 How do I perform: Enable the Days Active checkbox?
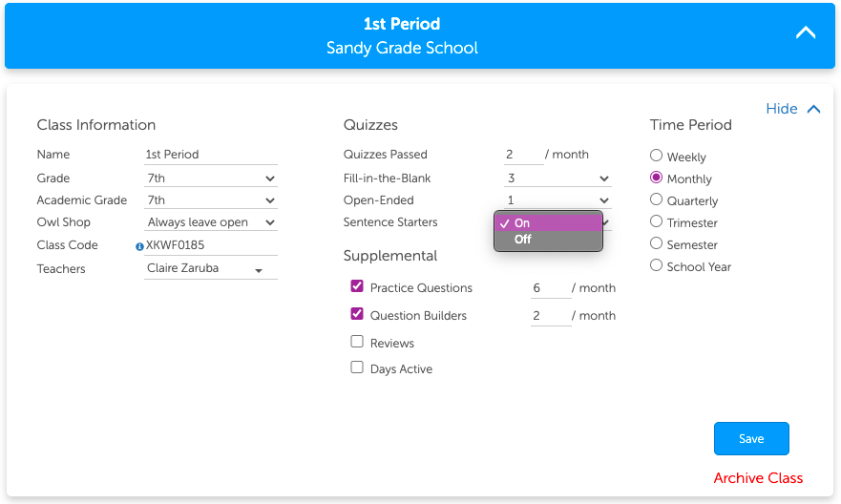pyautogui.click(x=357, y=367)
